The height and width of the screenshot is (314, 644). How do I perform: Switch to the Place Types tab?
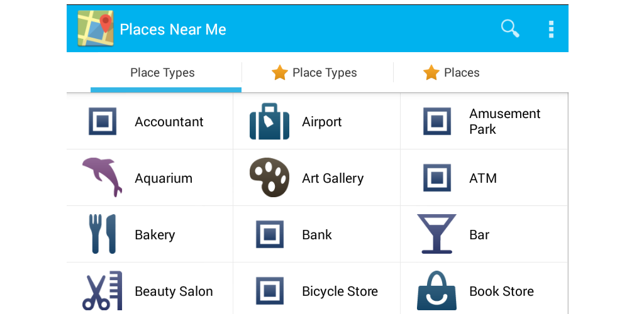[x=162, y=73]
